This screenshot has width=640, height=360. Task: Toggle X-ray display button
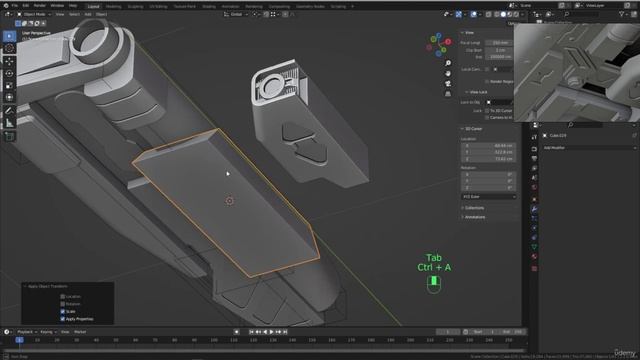pyautogui.click(x=488, y=14)
